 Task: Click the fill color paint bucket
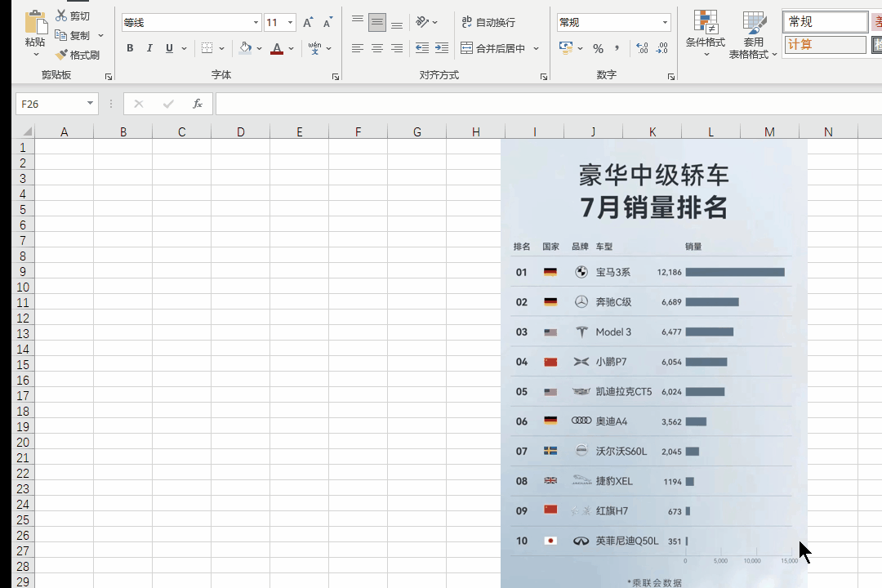[245, 48]
